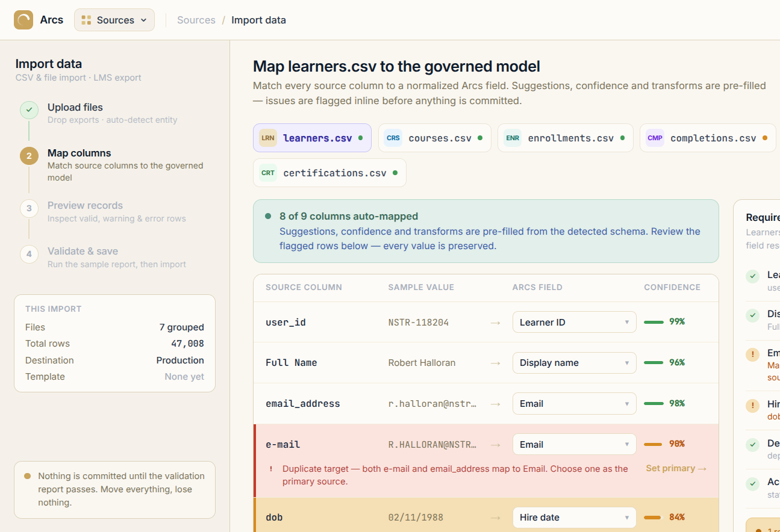780x532 pixels.
Task: Click sample value Robert Halloran
Action: pyautogui.click(x=422, y=363)
